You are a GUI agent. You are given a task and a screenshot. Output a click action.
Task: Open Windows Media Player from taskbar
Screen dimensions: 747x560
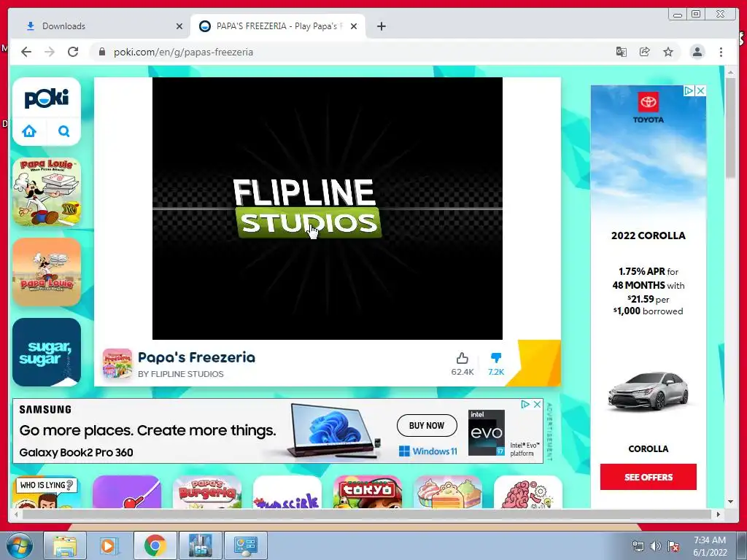pos(110,545)
